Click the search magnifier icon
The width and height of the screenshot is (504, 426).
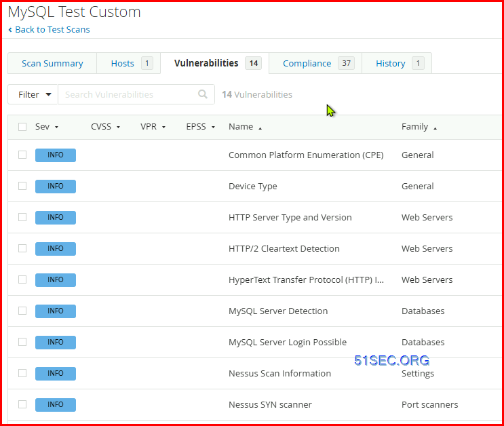pos(203,94)
